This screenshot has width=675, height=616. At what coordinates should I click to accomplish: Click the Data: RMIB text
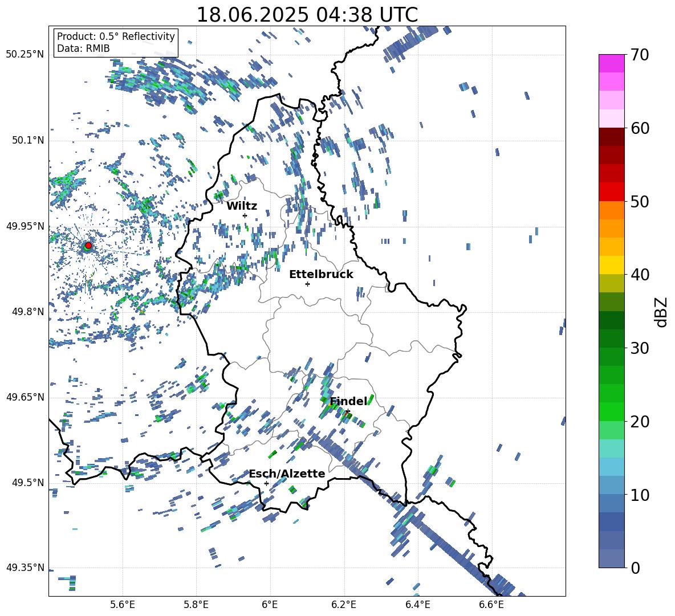point(83,48)
